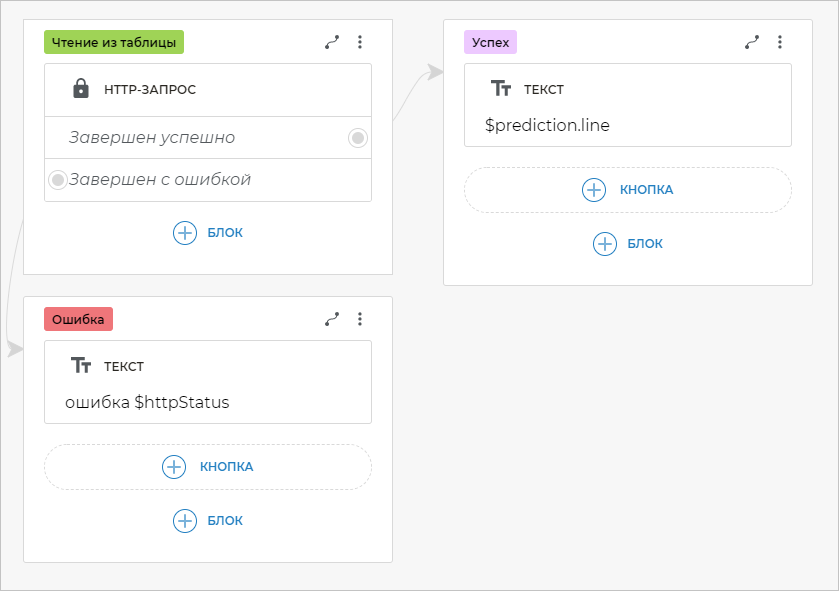
Task: Select the Завершен с ошибкой output connector
Action: coord(58,180)
